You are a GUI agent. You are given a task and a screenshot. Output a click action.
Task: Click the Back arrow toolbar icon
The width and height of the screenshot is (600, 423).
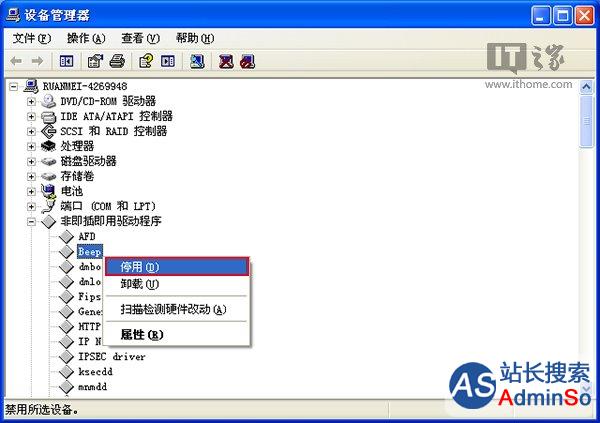[x=16, y=61]
